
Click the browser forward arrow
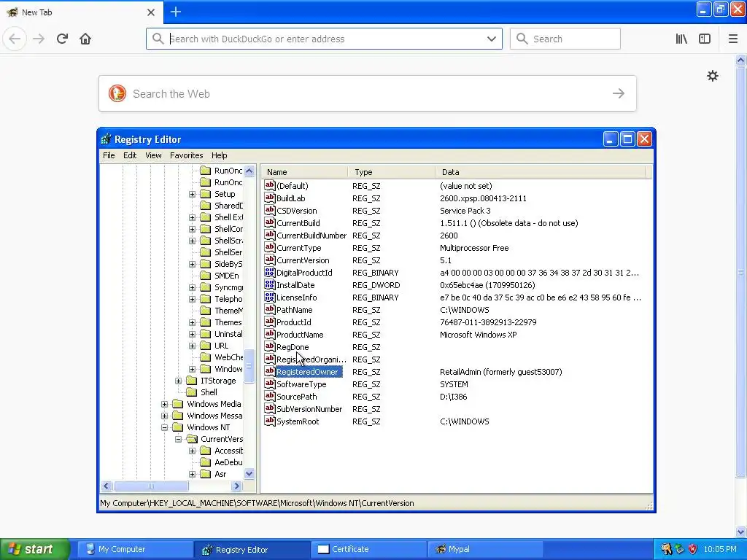pyautogui.click(x=39, y=39)
